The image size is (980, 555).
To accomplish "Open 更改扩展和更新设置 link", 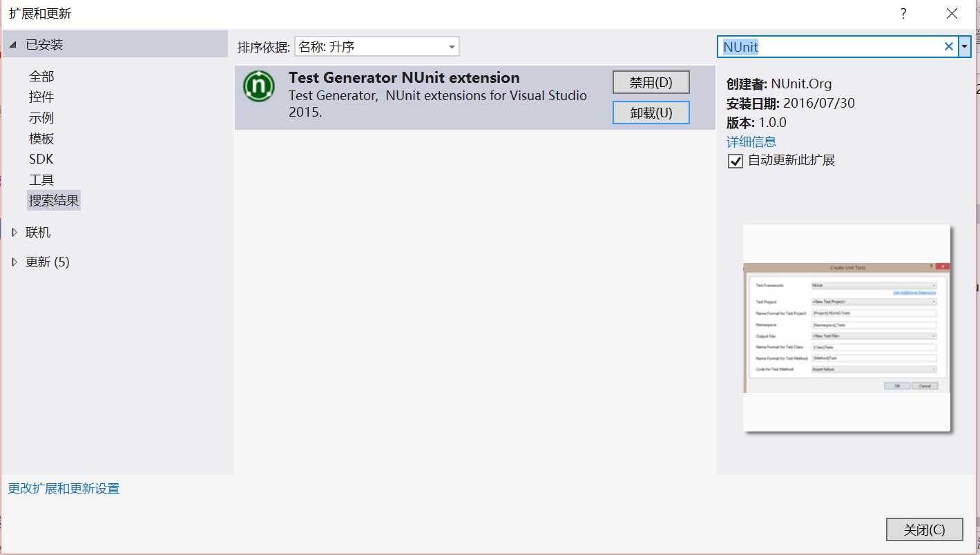I will coord(64,489).
